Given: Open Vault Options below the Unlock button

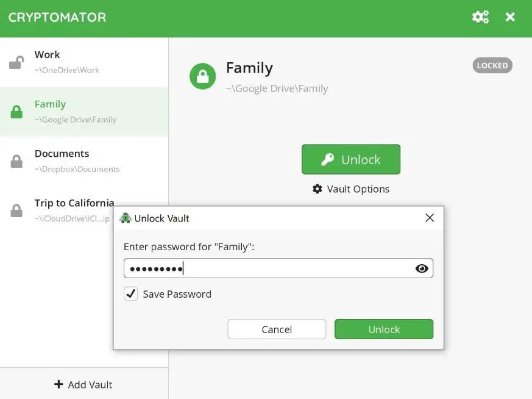Looking at the screenshot, I should 351,189.
